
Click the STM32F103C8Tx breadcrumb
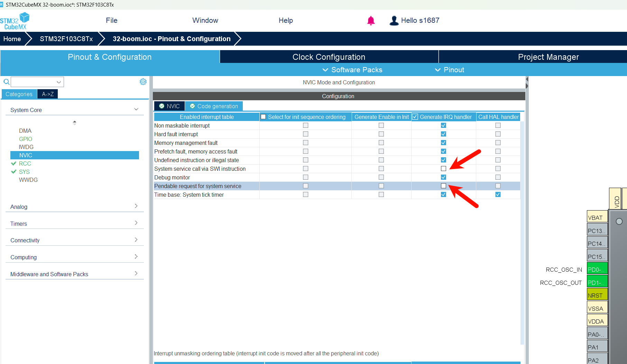tap(66, 39)
